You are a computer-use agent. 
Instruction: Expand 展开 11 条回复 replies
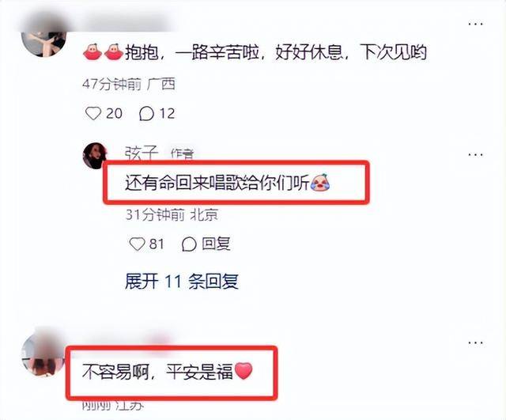pos(182,281)
